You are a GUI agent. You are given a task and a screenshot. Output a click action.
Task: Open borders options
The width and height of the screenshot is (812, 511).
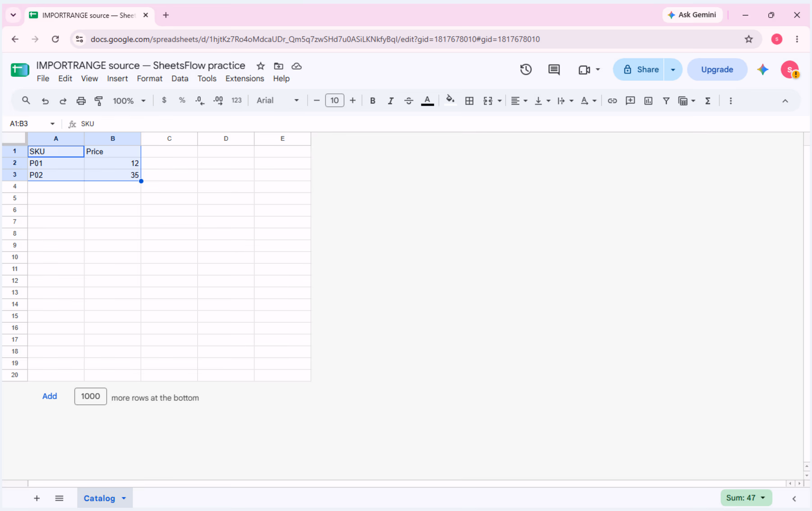[469, 101]
